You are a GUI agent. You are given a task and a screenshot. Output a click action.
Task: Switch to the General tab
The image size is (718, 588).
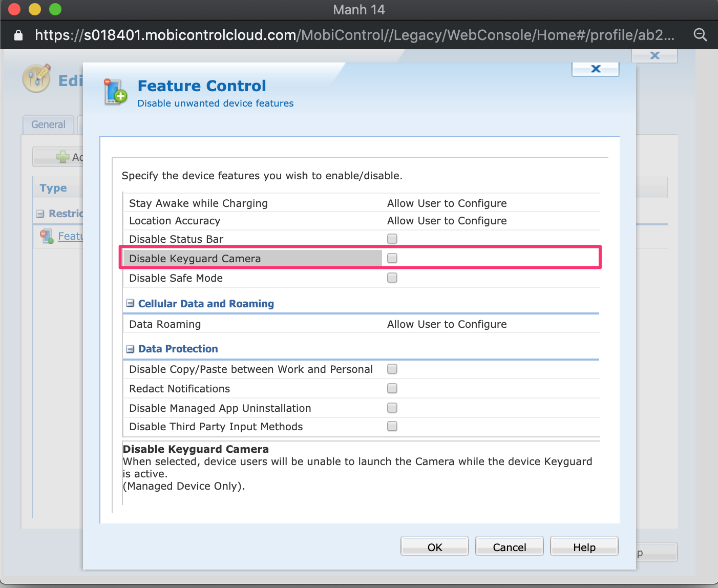pos(48,124)
